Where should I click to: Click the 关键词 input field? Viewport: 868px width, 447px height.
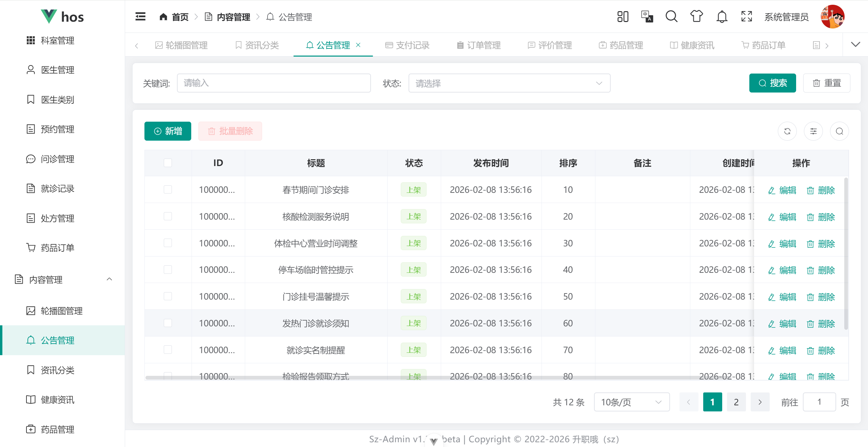[x=274, y=83]
